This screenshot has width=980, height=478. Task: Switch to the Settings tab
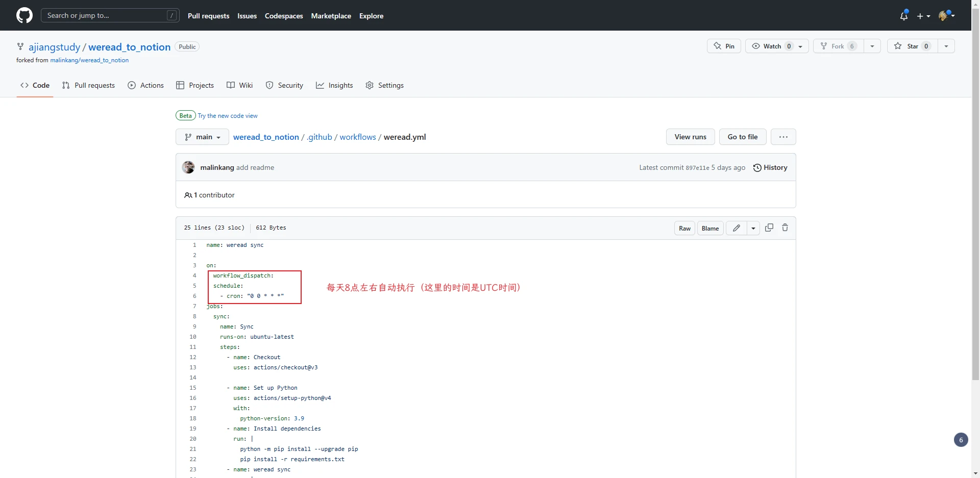[384, 85]
